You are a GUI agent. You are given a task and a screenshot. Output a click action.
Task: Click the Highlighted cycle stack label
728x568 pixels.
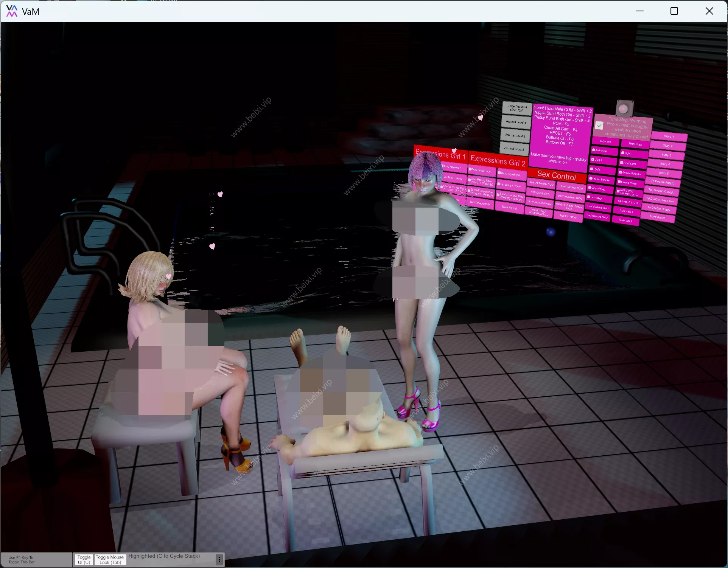pyautogui.click(x=164, y=556)
